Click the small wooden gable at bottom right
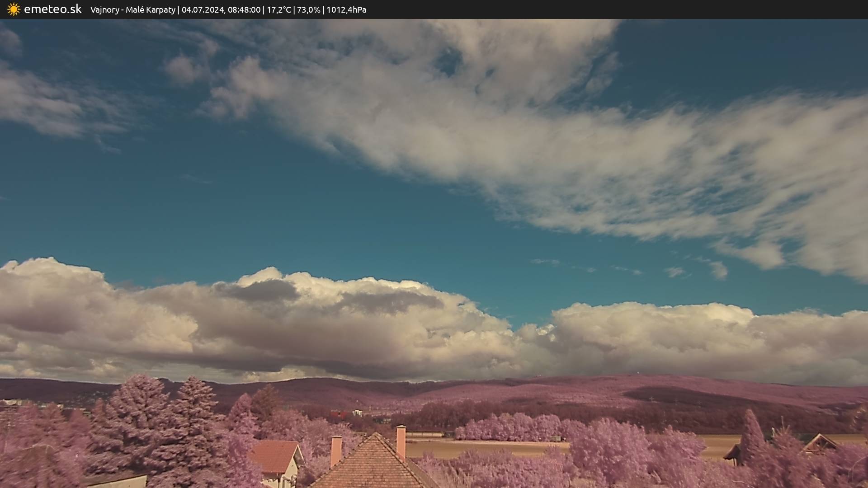 pyautogui.click(x=818, y=443)
